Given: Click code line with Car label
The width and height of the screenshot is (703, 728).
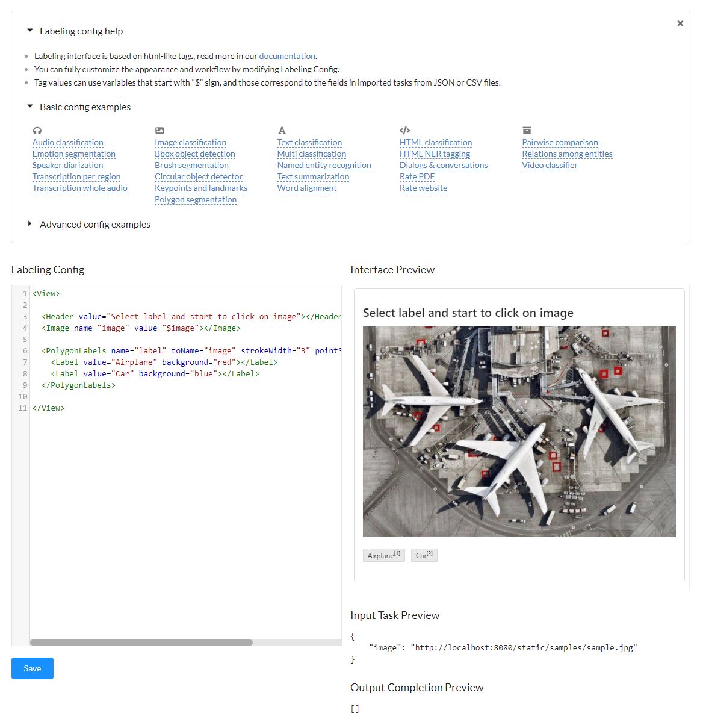Looking at the screenshot, I should pos(155,374).
